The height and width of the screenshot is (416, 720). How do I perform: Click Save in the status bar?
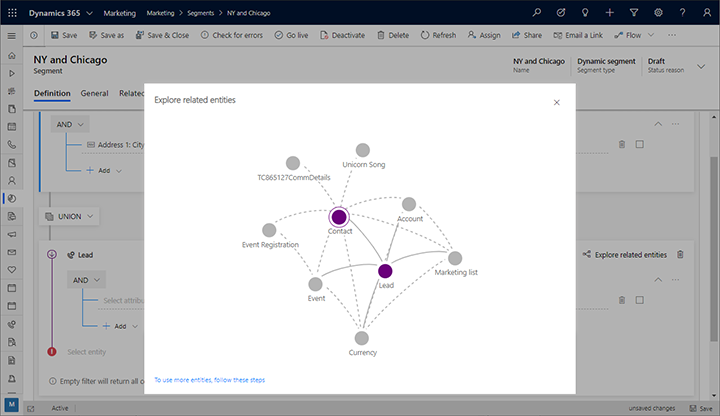click(701, 408)
